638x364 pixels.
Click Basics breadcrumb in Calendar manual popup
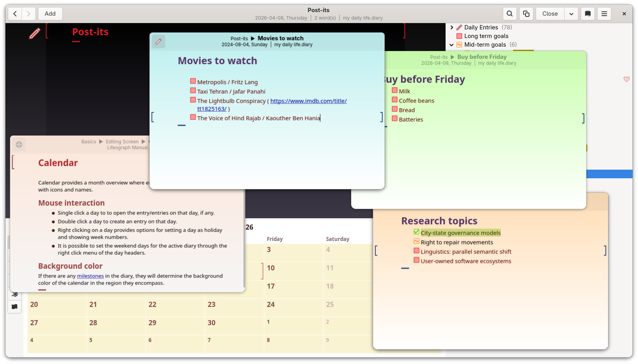[x=89, y=142]
